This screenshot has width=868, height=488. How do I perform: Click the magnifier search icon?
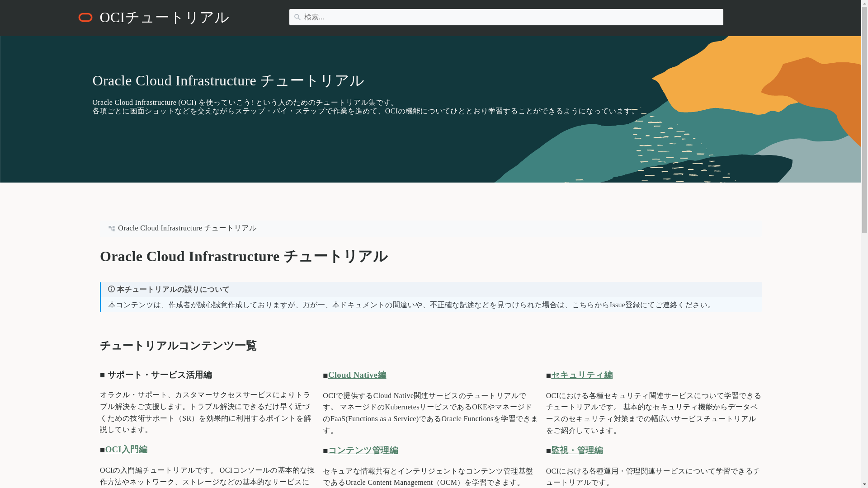(x=297, y=17)
